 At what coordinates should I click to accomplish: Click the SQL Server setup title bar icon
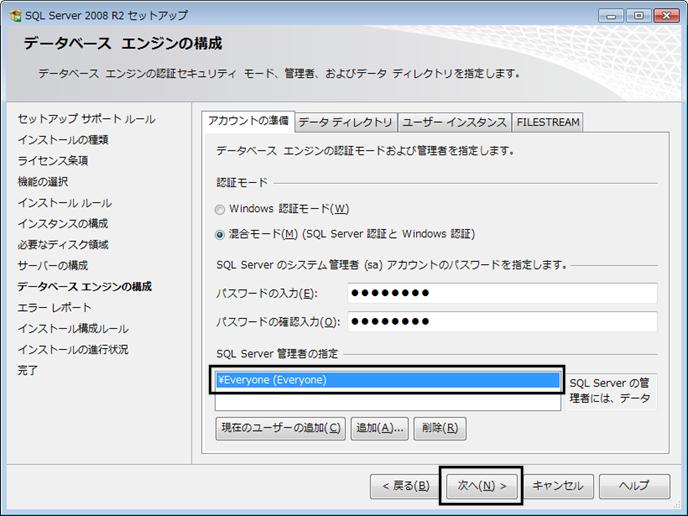point(15,15)
